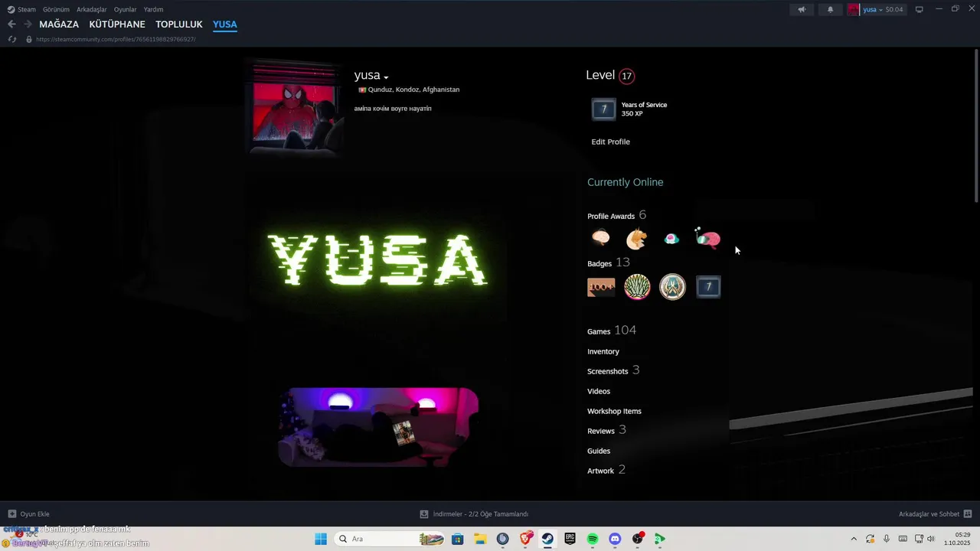Viewport: 980px width, 551px height.
Task: Click the brain profile award icon
Action: [x=601, y=239]
